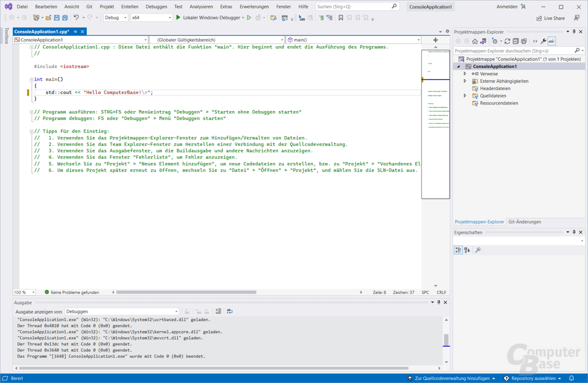Click the Live Share icon
Screen dimensions: 588x383
[539, 18]
